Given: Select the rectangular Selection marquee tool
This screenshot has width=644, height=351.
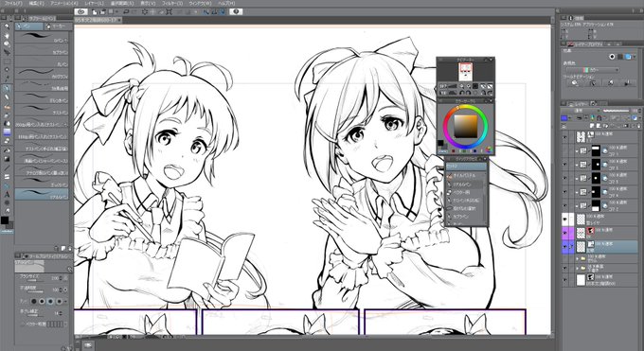Looking at the screenshot, I should (x=7, y=61).
